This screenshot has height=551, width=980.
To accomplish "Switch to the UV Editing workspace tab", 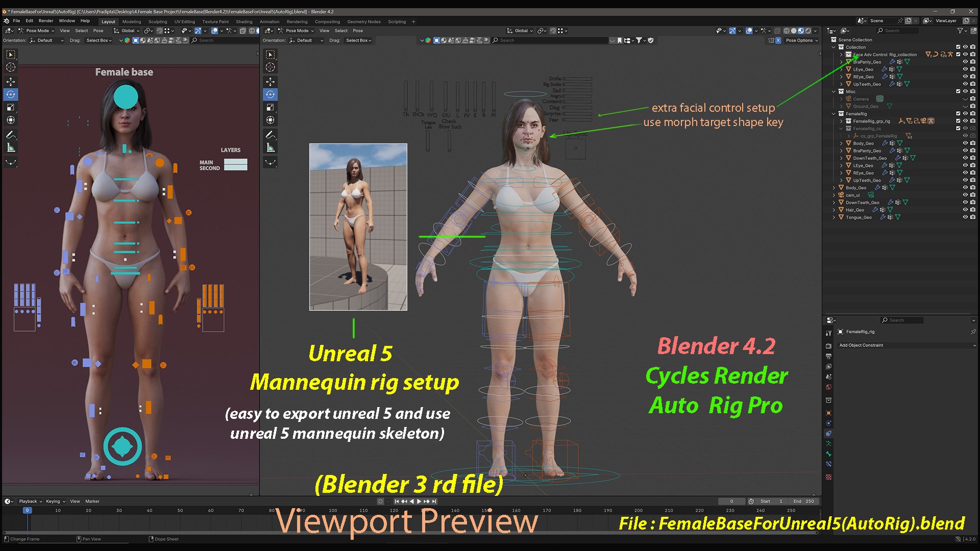I will [184, 21].
